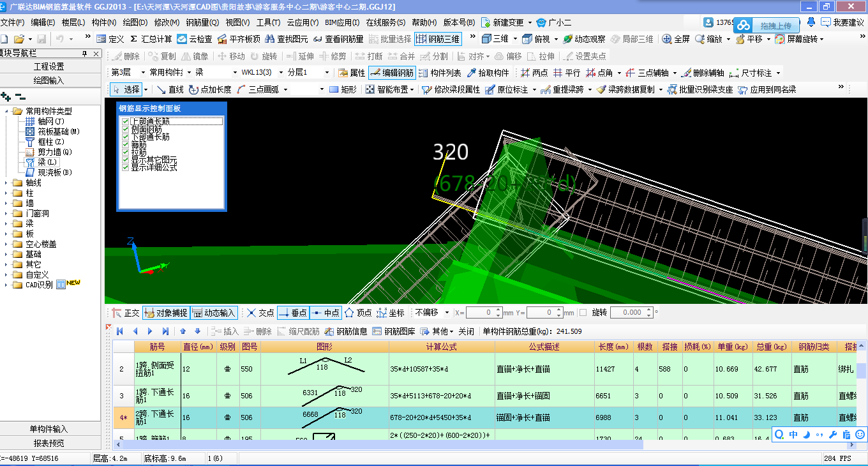
Task: Uncheck 上部通长筋 in display panel
Action: click(x=125, y=121)
